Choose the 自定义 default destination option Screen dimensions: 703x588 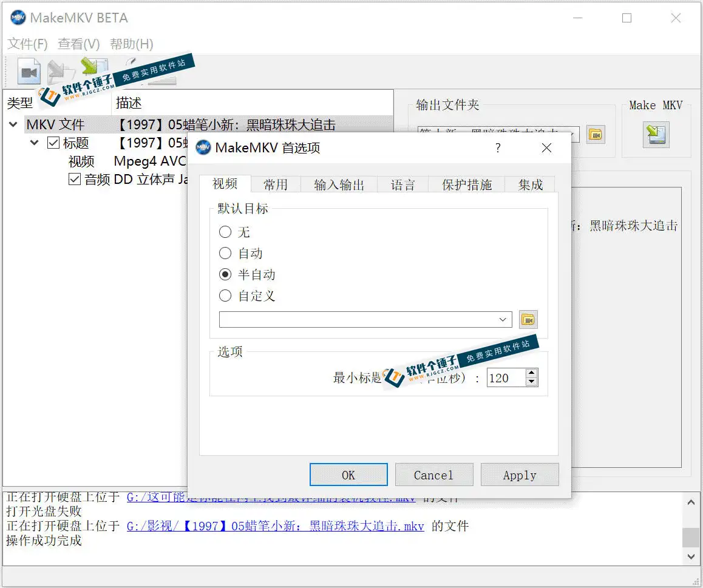point(225,296)
